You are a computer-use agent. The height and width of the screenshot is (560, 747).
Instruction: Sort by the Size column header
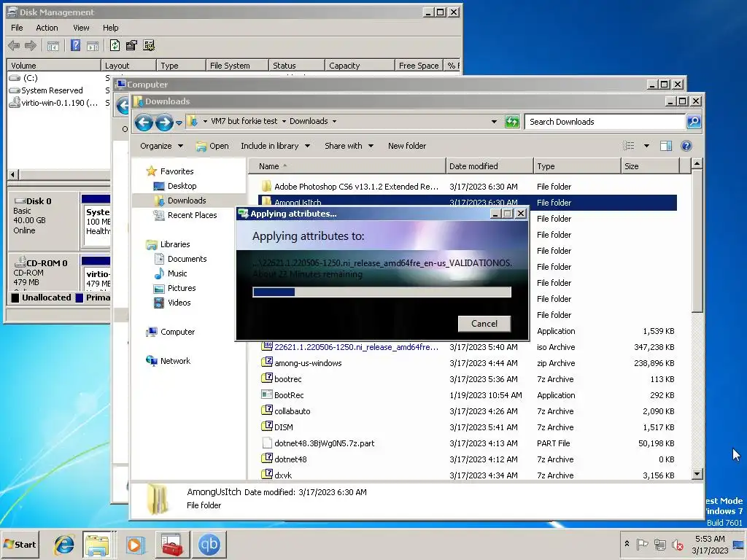pyautogui.click(x=651, y=166)
